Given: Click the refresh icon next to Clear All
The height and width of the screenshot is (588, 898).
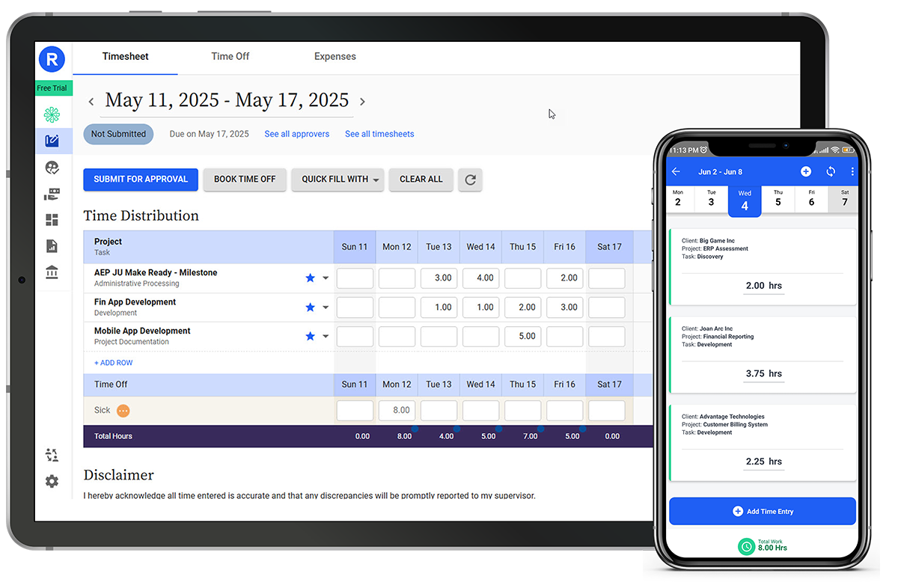Looking at the screenshot, I should tap(470, 180).
